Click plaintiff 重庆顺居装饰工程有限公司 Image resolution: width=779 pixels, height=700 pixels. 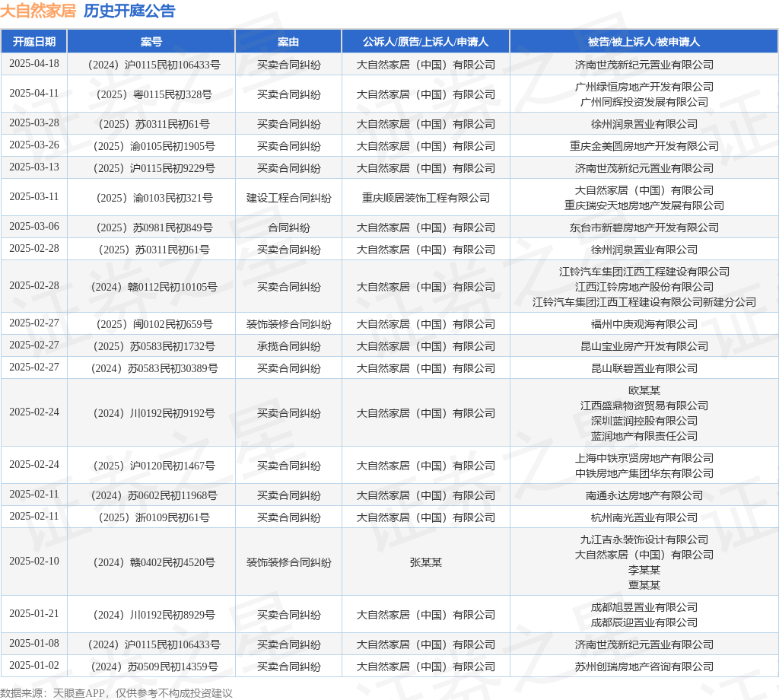[426, 198]
